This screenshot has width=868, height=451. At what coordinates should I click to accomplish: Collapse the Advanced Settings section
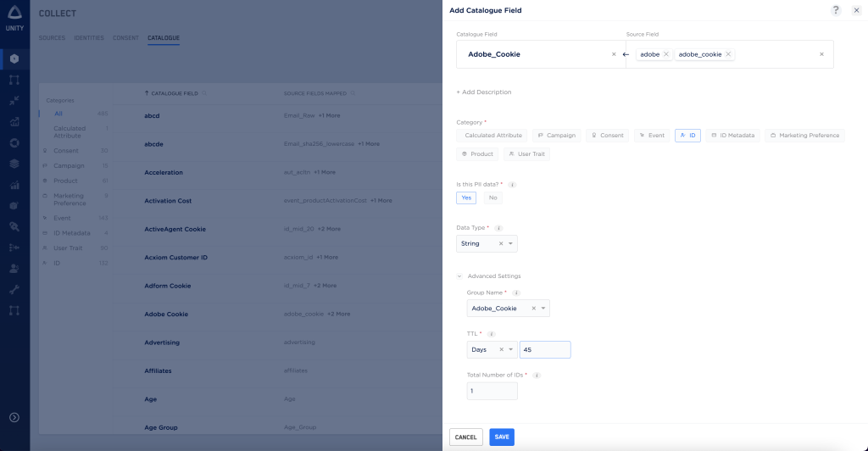tap(459, 276)
